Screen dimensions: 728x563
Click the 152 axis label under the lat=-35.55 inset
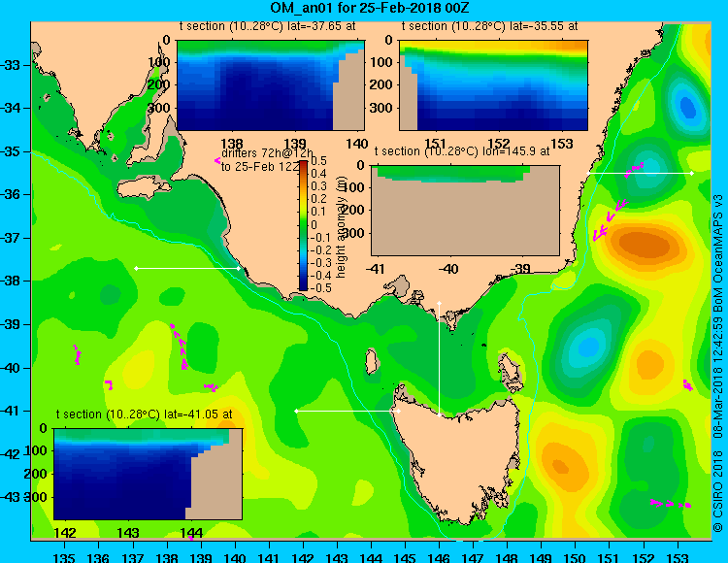(499, 144)
